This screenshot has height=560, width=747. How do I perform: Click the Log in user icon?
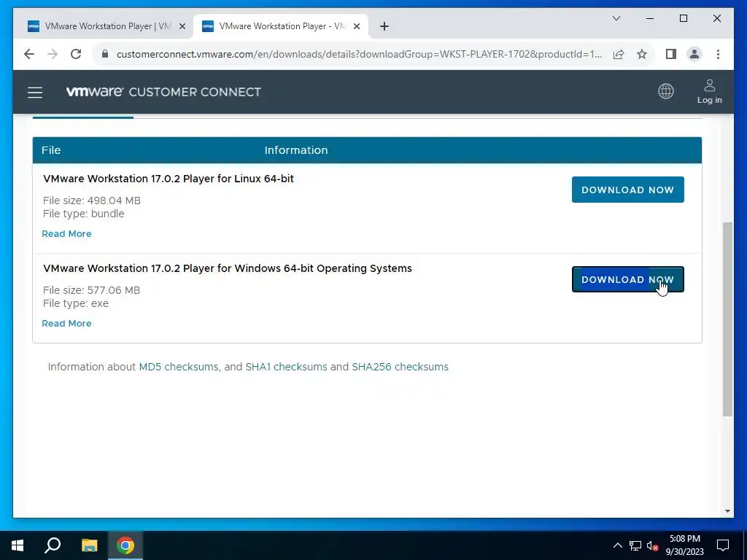click(x=709, y=91)
